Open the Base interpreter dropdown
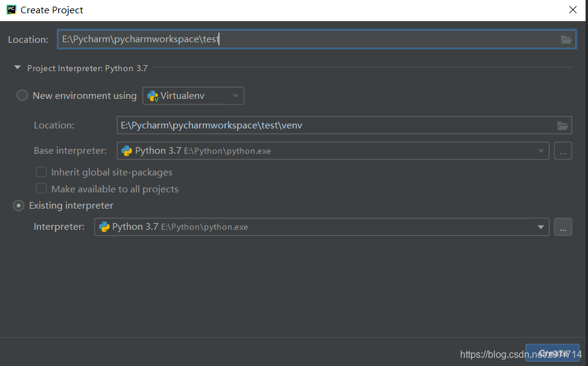The width and height of the screenshot is (588, 366). click(333, 151)
